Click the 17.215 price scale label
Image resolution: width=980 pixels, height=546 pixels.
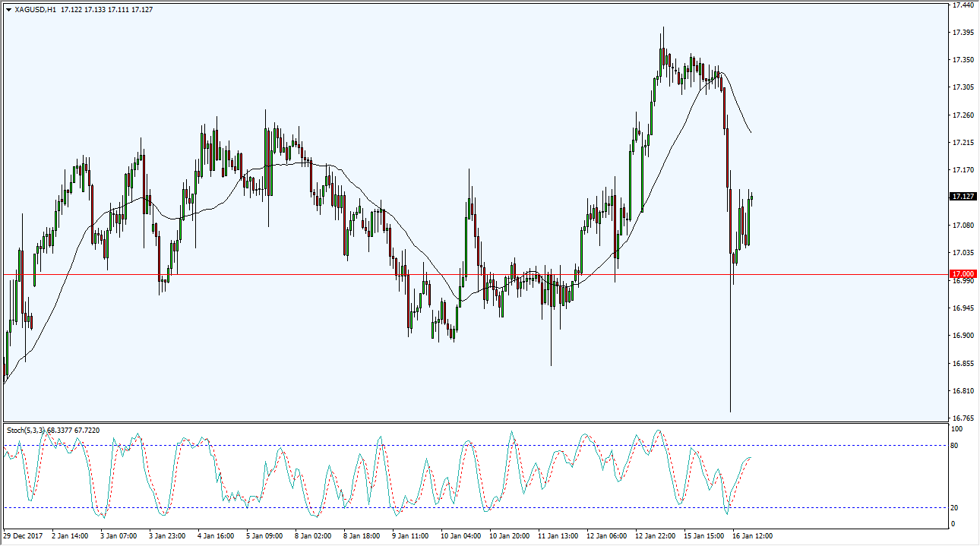pos(962,143)
